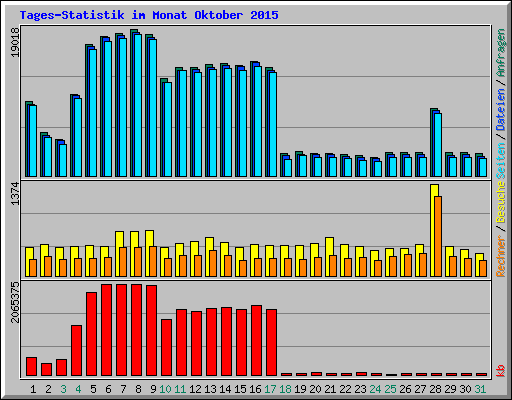
Task: Click the cyan Seiten bar for day 28
Action: point(438,145)
